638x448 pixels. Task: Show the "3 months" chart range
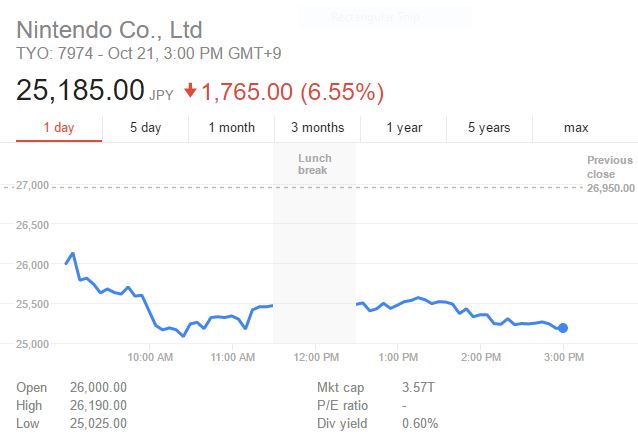coord(317,127)
